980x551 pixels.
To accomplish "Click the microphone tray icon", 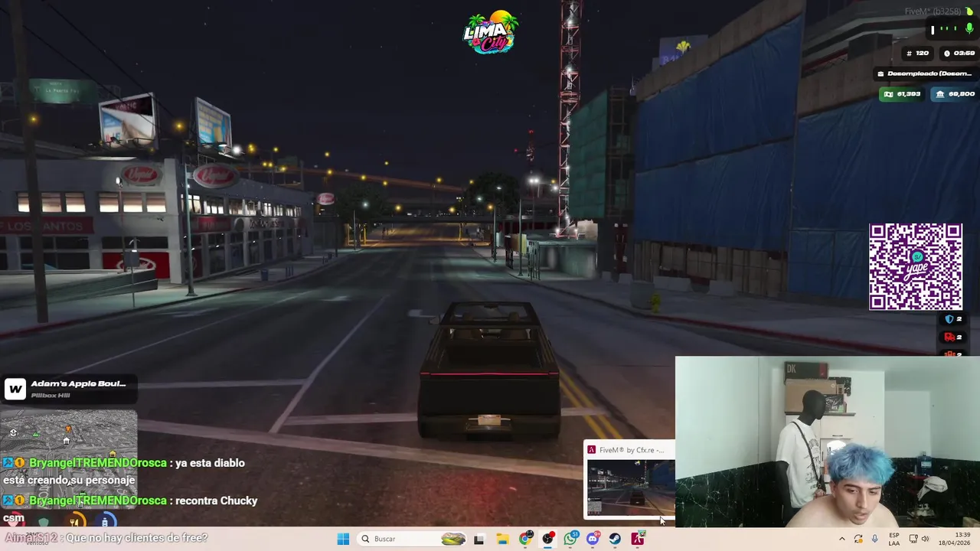I will pyautogui.click(x=874, y=539).
